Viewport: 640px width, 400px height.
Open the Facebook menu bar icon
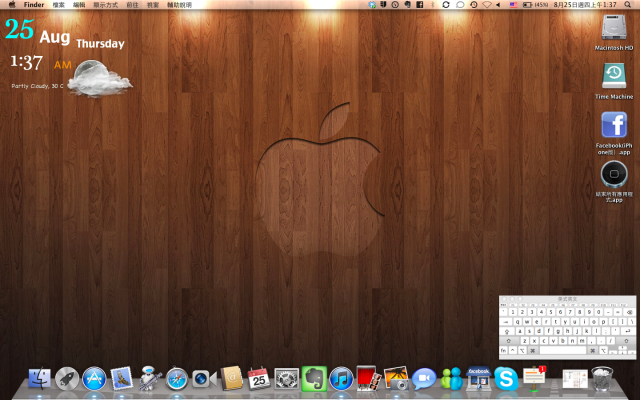(420, 5)
